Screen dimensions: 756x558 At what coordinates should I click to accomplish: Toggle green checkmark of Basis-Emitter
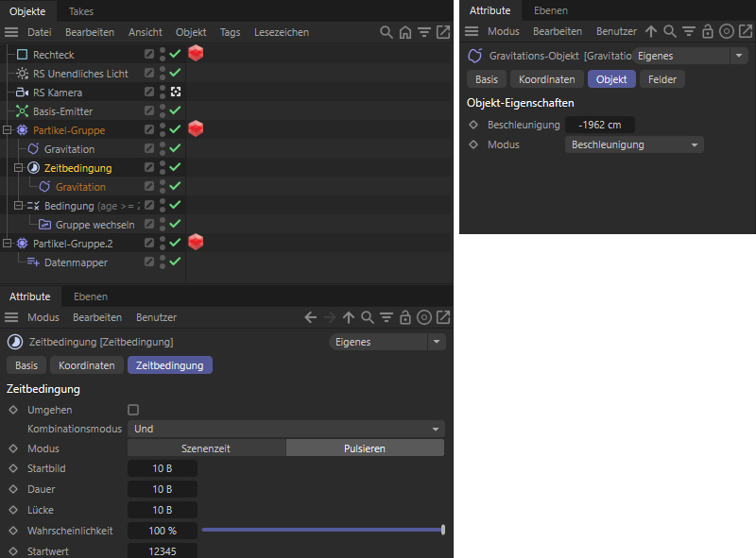click(x=175, y=110)
